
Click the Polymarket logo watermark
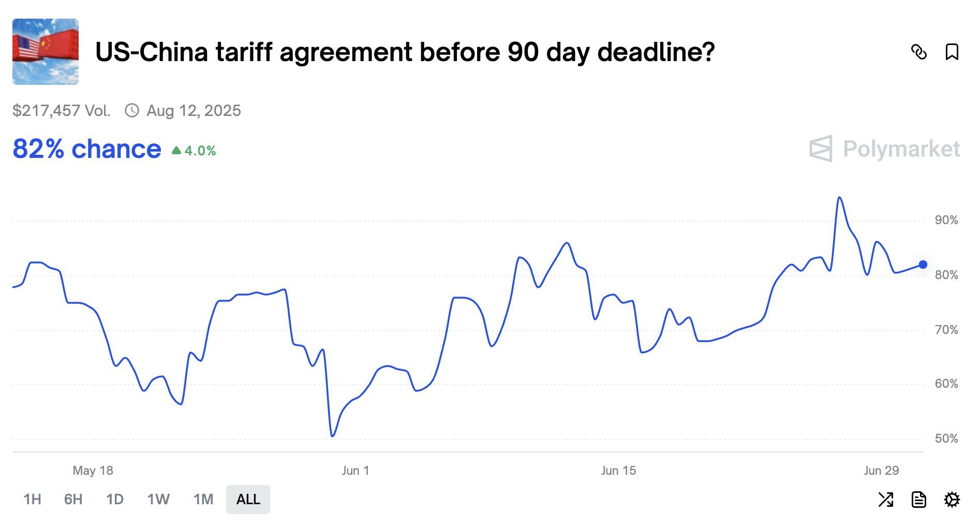[884, 149]
